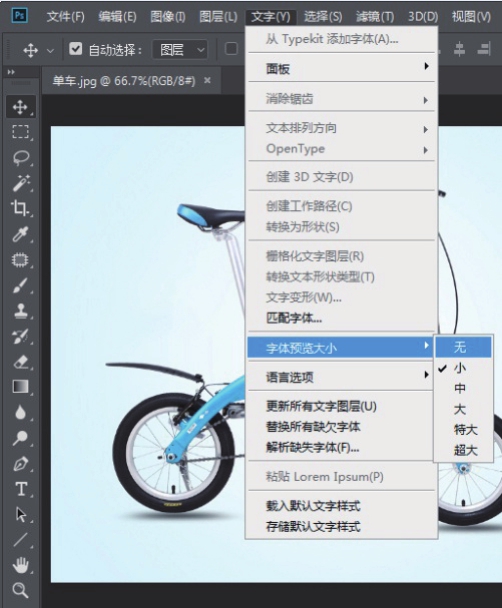Viewport: 502px width, 608px height.
Task: Open the 图层 auto-select dropdown
Action: click(180, 50)
